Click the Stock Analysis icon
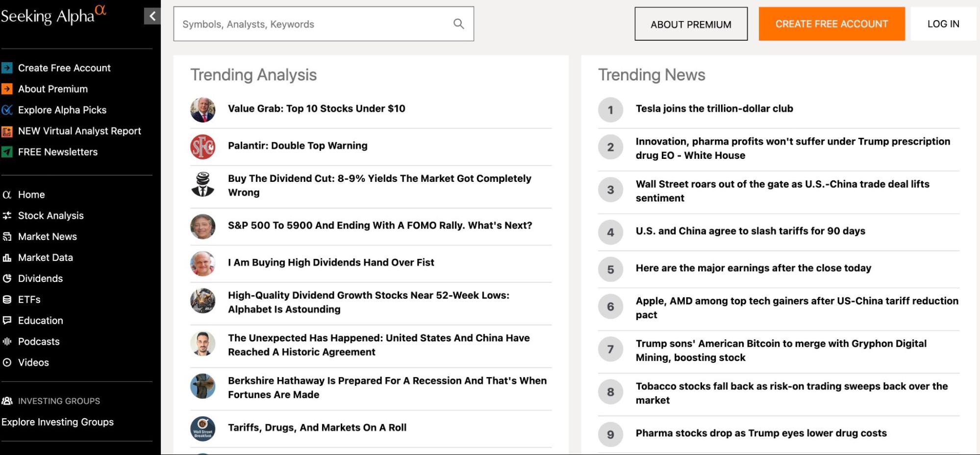980x455 pixels. pos(7,215)
